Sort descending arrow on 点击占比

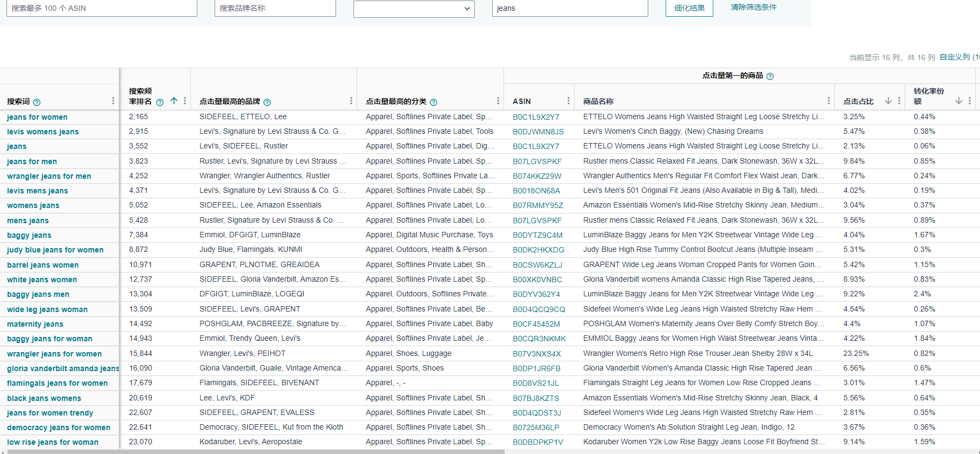pyautogui.click(x=888, y=101)
